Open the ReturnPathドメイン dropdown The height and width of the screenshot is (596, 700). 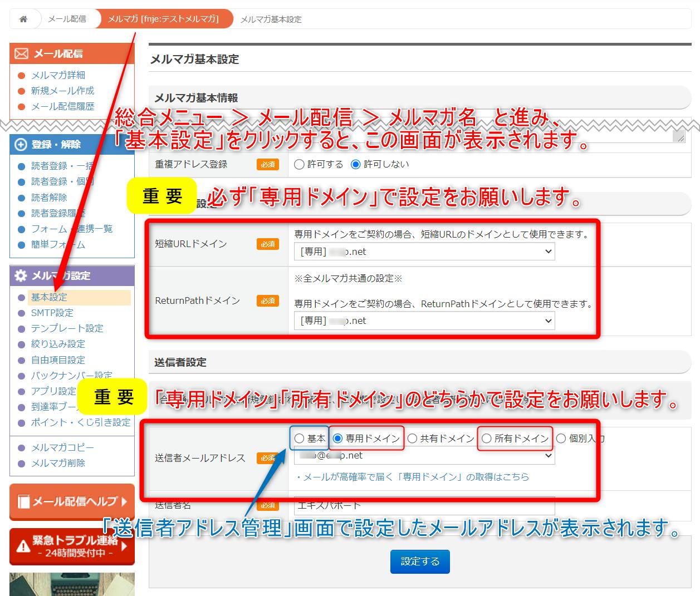pos(424,321)
